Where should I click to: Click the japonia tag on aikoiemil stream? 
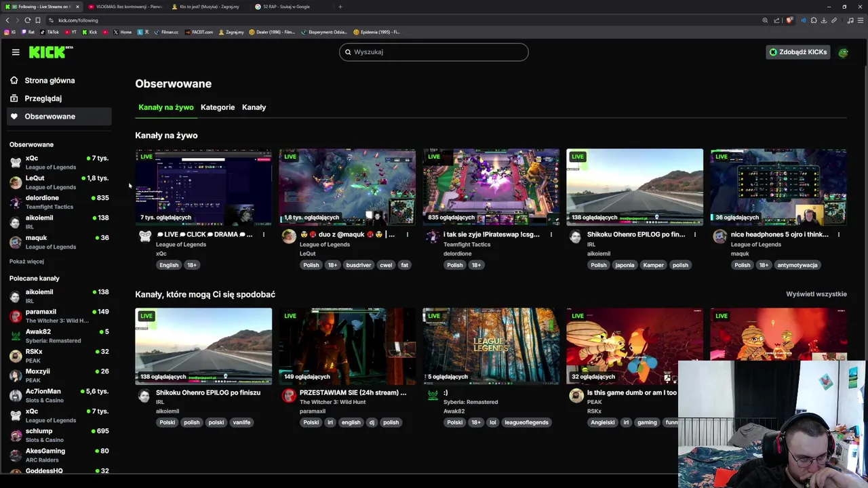pyautogui.click(x=625, y=265)
